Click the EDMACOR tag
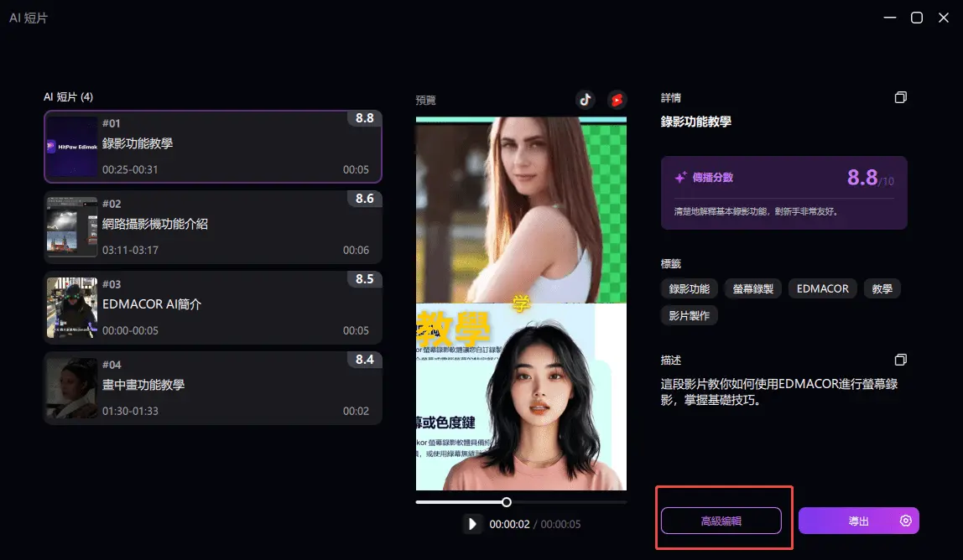 pos(822,288)
